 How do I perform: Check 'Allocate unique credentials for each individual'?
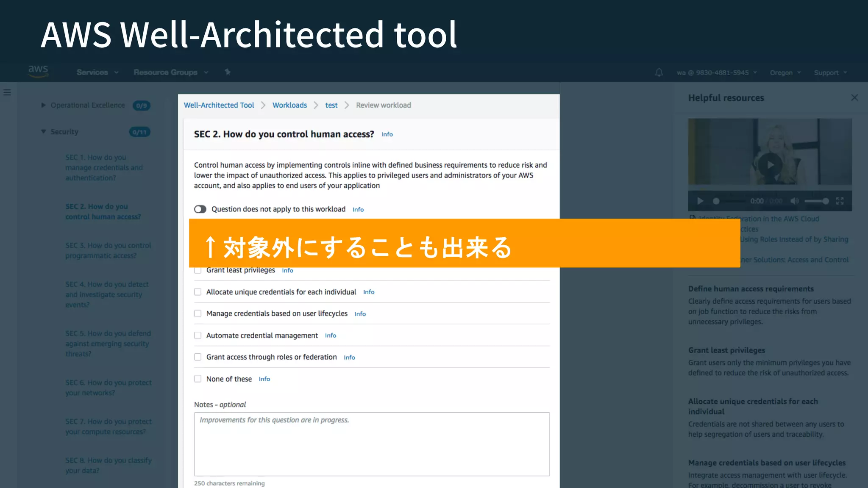[x=198, y=292]
